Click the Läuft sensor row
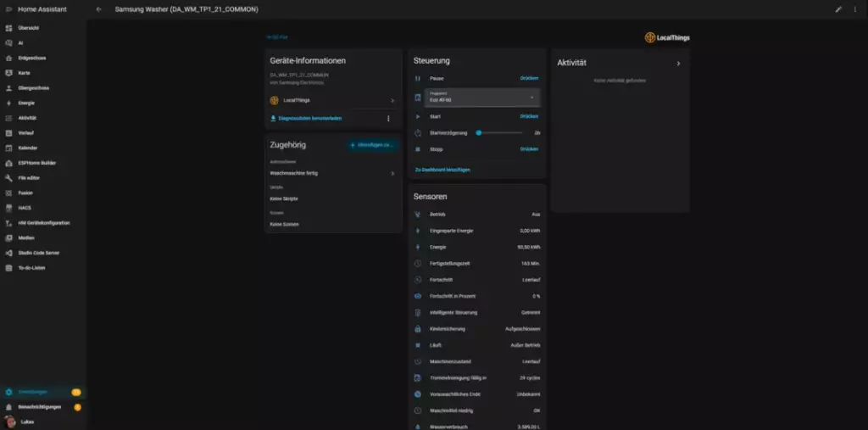The width and height of the screenshot is (868, 430). point(477,345)
